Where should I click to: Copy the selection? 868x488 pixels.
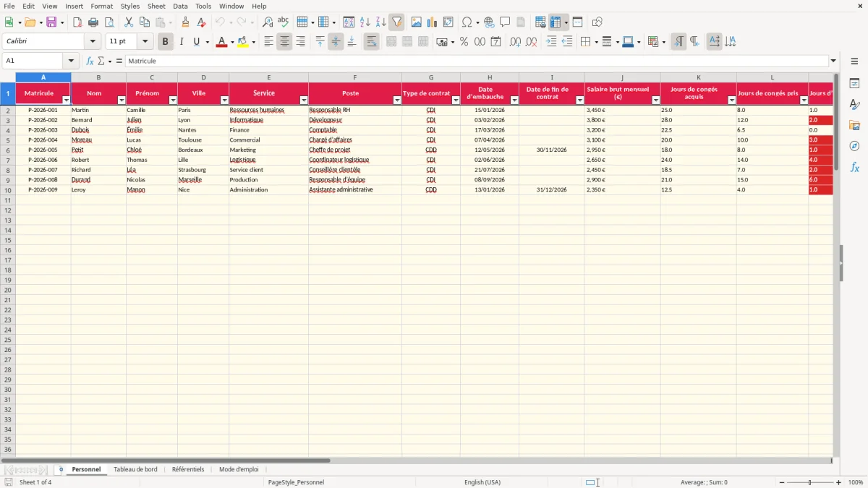145,22
